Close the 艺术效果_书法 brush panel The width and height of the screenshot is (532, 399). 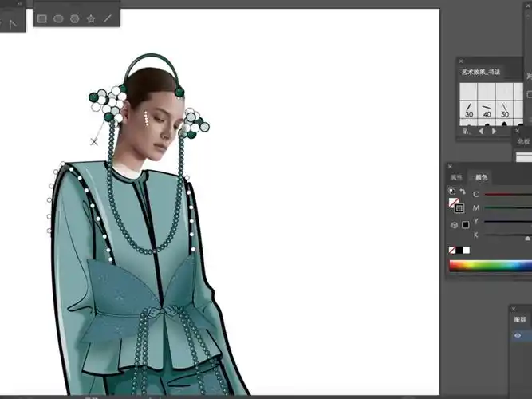(x=460, y=60)
